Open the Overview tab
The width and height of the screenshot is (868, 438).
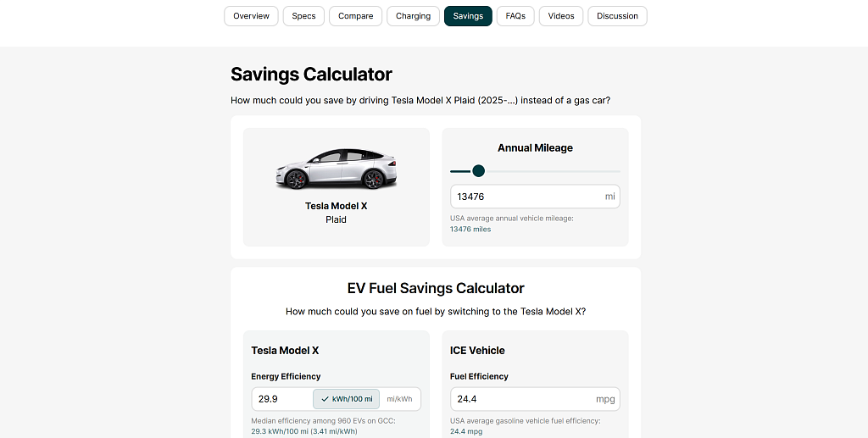click(251, 16)
